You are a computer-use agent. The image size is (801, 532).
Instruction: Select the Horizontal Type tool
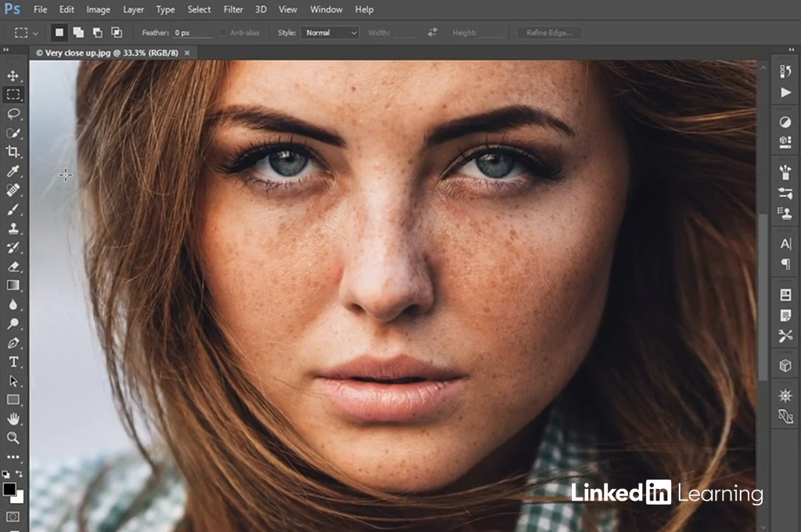13,361
